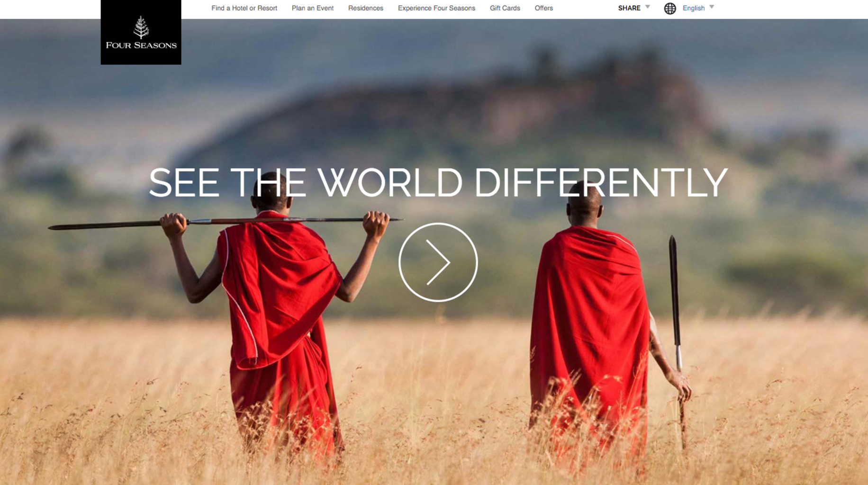This screenshot has width=868, height=485.
Task: Open the Residences nav item
Action: coord(365,8)
